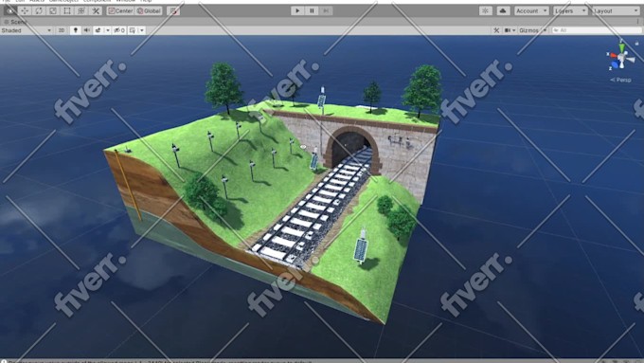Start Play mode
644x363 pixels.
pyautogui.click(x=297, y=10)
